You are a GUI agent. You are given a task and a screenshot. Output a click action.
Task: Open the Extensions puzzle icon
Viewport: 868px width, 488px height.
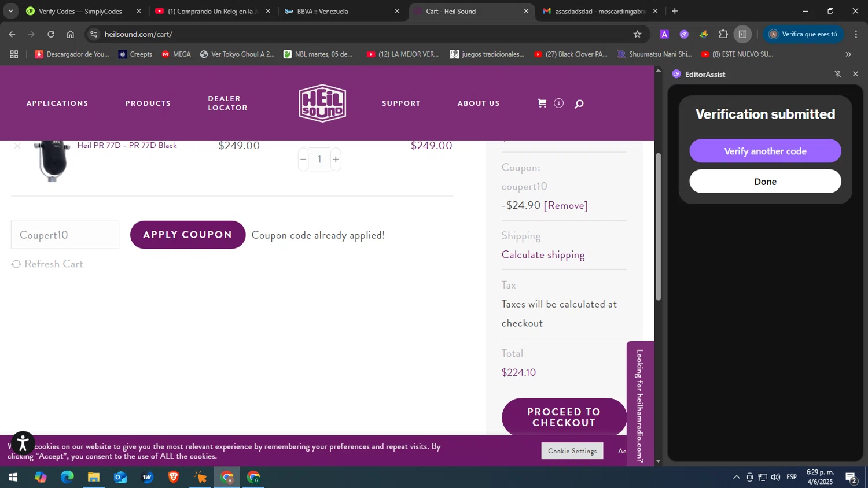pyautogui.click(x=723, y=34)
